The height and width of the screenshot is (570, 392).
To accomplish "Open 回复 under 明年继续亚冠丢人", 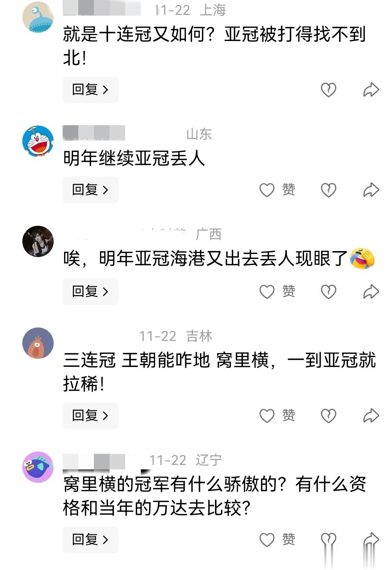I will [x=91, y=190].
